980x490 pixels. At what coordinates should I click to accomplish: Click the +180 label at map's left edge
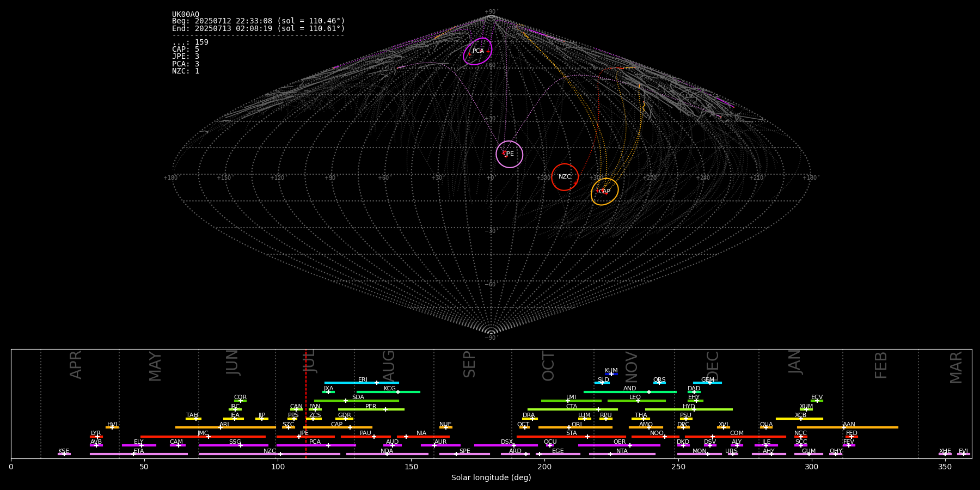point(170,178)
